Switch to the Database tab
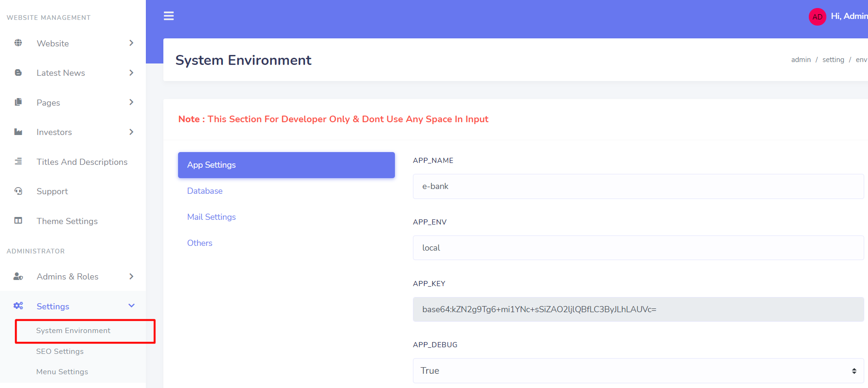Screen dimensions: 868x388 205,191
